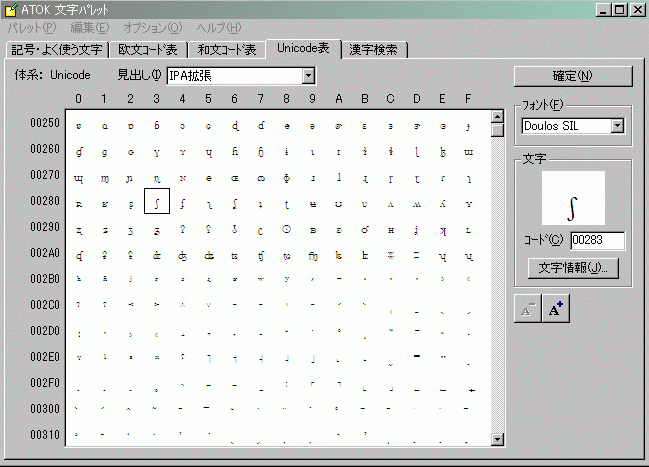Select the character in row 002A0 column F
This screenshot has height=467, width=649.
point(469,256)
